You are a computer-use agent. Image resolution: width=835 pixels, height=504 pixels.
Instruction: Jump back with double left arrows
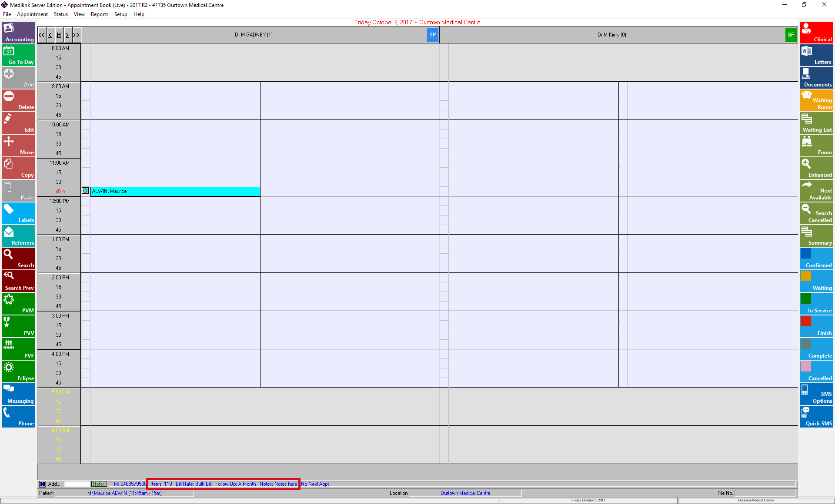pos(42,35)
